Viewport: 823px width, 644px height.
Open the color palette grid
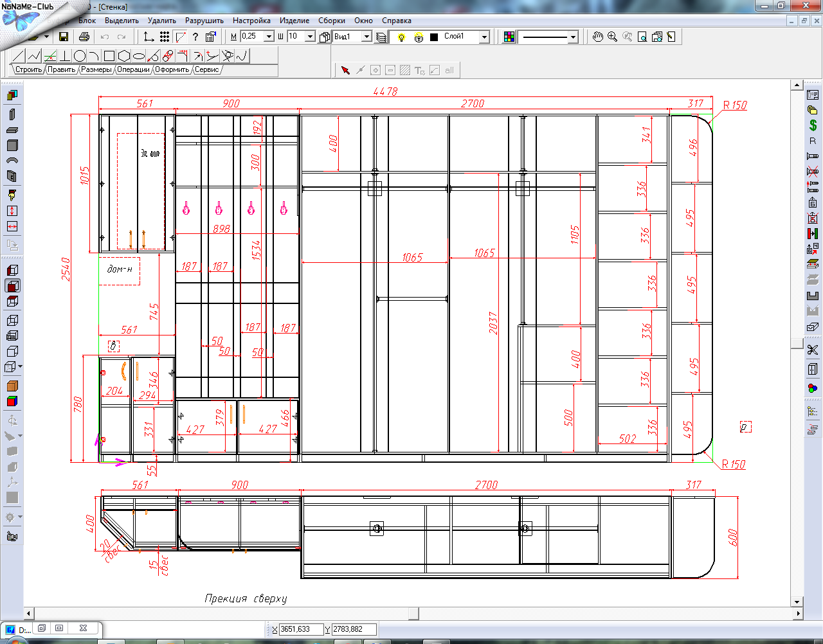[x=509, y=37]
